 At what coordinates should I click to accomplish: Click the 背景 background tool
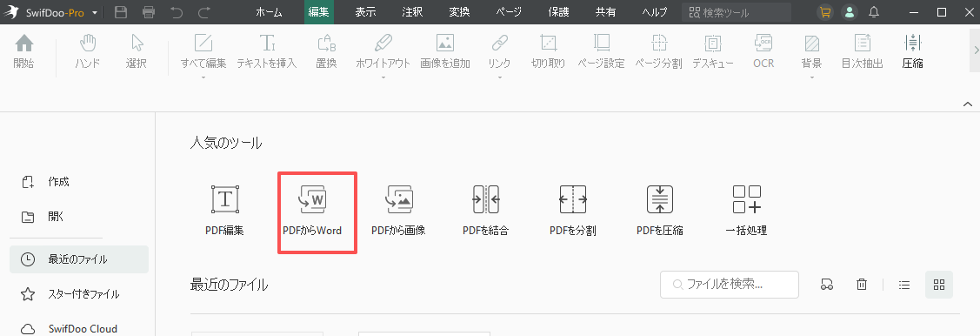pos(812,51)
